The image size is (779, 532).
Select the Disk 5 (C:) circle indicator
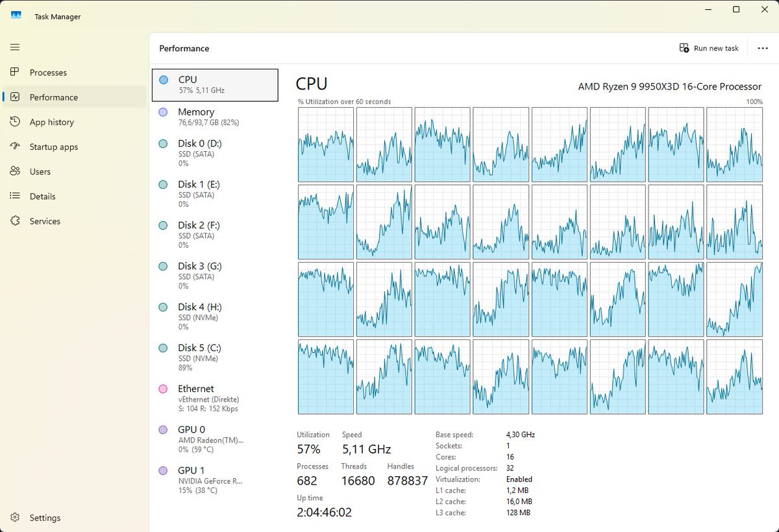point(164,348)
